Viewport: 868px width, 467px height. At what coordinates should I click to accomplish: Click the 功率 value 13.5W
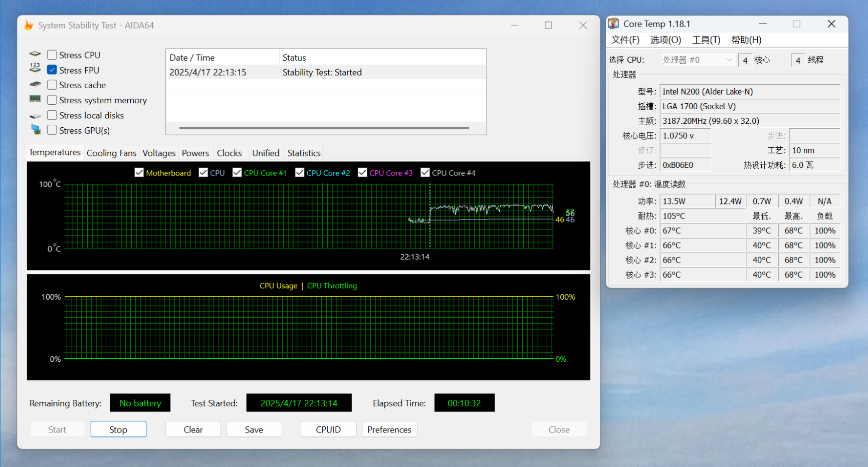click(687, 201)
